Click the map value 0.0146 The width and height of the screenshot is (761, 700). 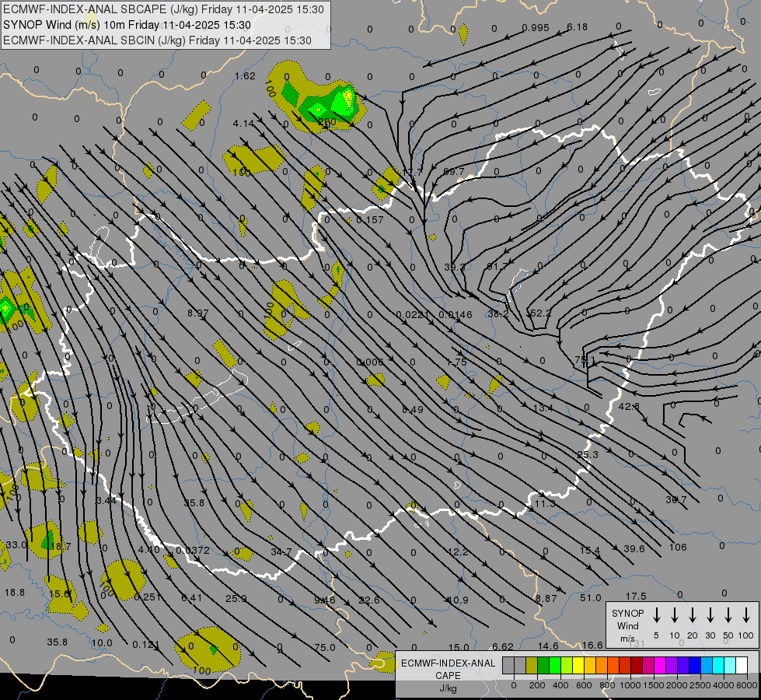point(456,315)
